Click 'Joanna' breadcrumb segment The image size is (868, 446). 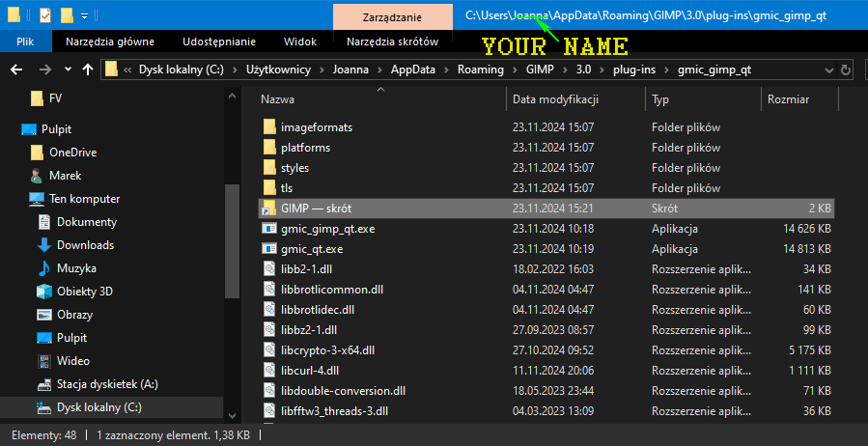(351, 70)
